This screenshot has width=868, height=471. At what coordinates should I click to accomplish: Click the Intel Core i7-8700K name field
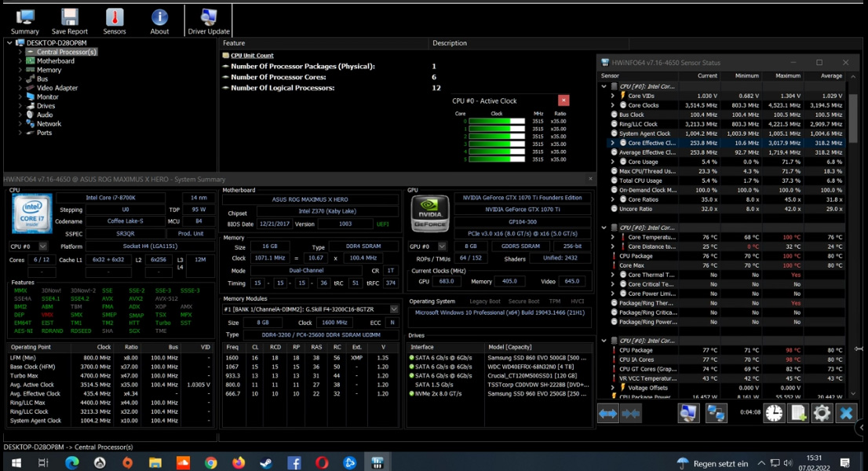pyautogui.click(x=110, y=198)
